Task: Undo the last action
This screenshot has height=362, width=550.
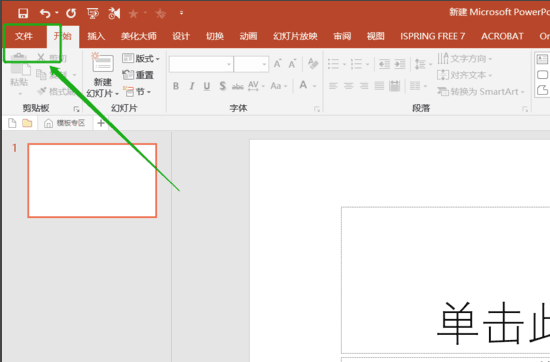Action: (45, 13)
